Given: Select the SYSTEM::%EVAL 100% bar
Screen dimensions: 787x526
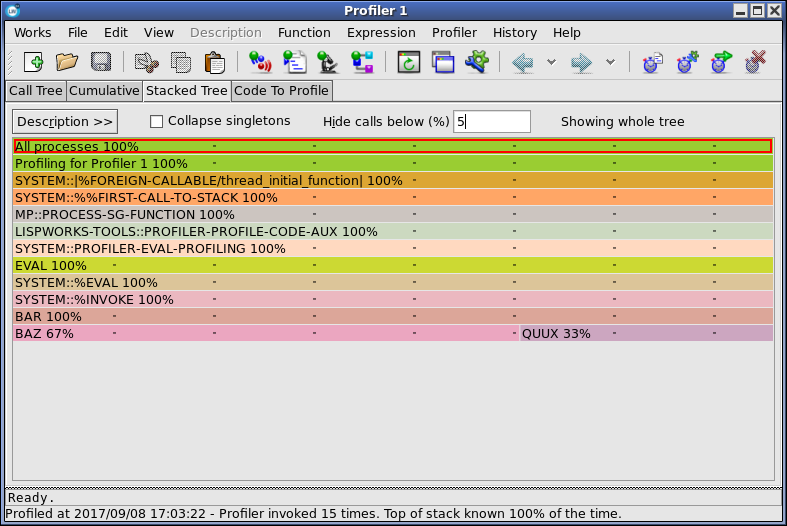Looking at the screenshot, I should 392,283.
